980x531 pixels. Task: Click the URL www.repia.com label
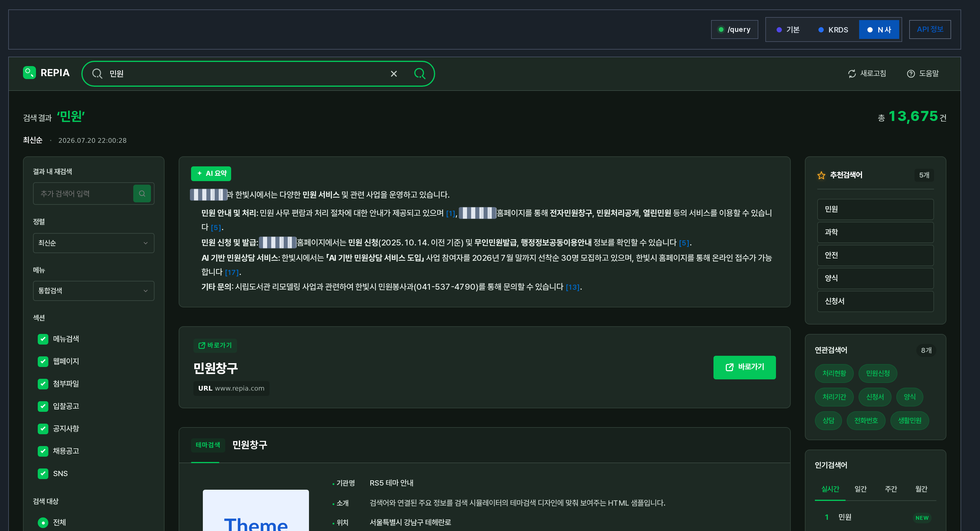pos(231,389)
